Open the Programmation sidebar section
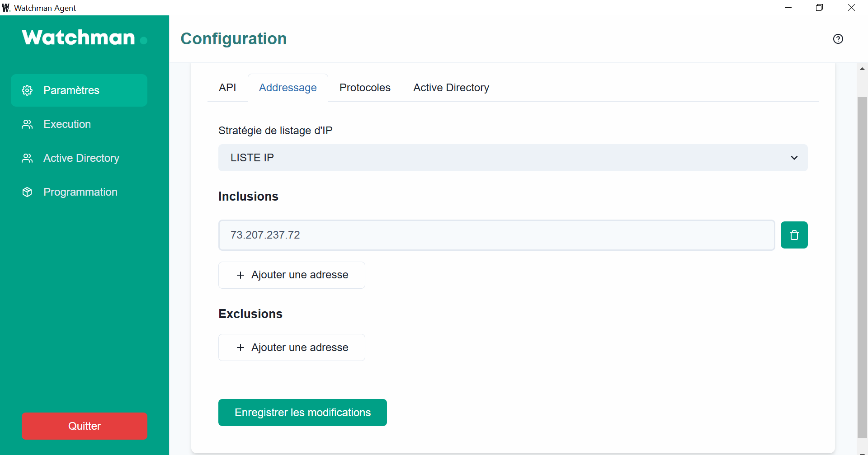868x455 pixels. (79, 192)
